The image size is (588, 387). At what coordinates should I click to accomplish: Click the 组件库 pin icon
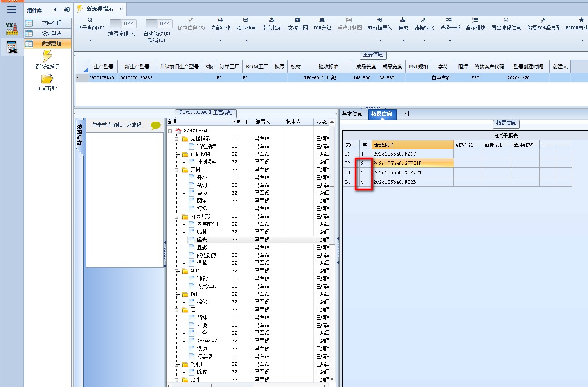point(66,10)
